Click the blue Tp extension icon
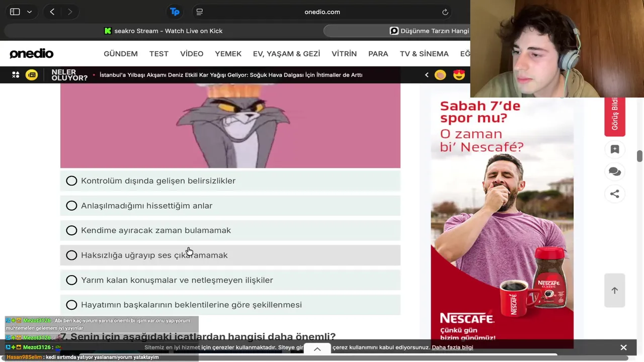The width and height of the screenshot is (644, 362). point(175,12)
